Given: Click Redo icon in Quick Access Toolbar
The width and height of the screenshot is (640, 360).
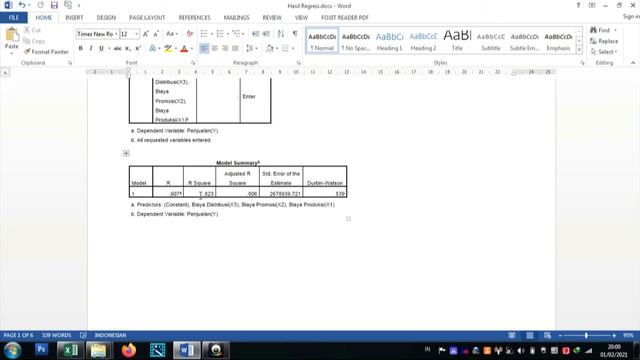Looking at the screenshot, I should [40, 5].
